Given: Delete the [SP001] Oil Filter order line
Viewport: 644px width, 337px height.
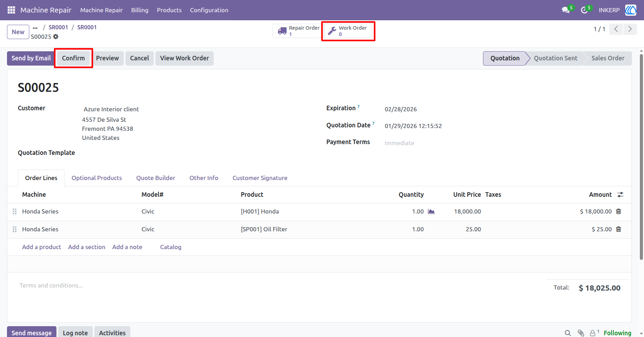Looking at the screenshot, I should [x=619, y=229].
